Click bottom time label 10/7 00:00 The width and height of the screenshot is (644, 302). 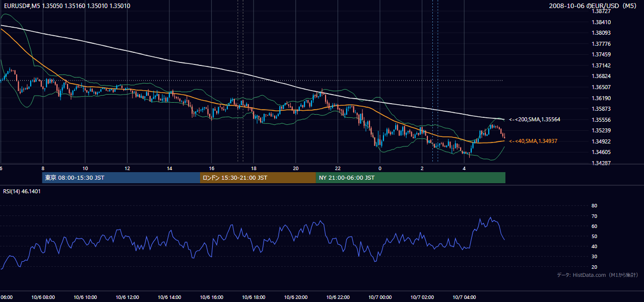pos(380,297)
